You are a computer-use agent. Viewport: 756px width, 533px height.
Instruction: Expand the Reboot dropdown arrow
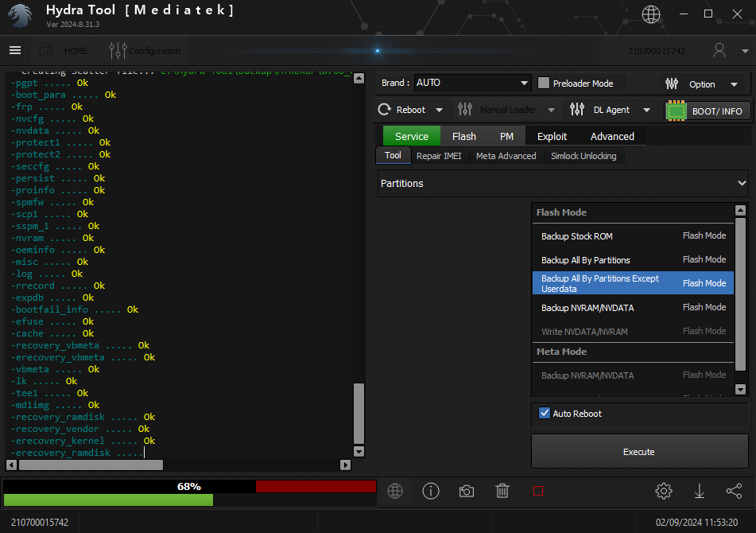click(x=439, y=110)
